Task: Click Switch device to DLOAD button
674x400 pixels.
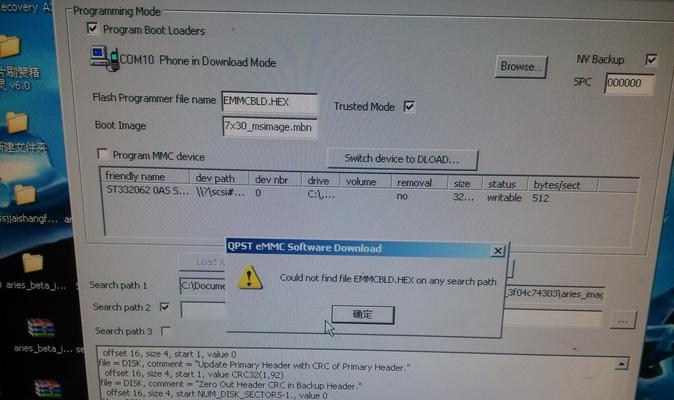Action: [402, 159]
